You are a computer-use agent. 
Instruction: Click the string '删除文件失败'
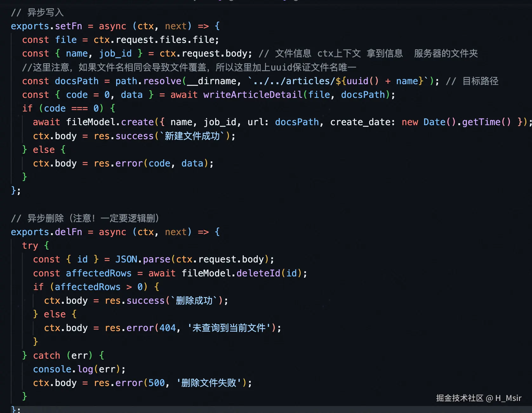(209, 383)
